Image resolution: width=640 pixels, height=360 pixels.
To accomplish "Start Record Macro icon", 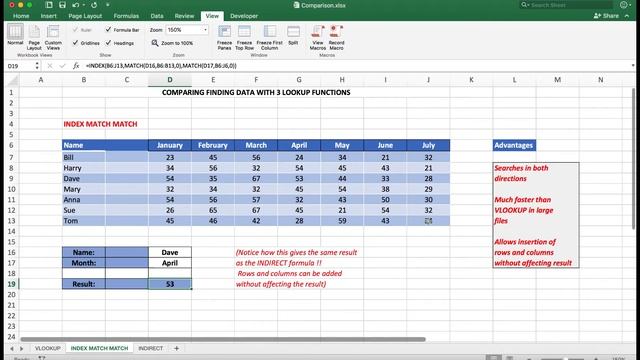I will click(336, 32).
